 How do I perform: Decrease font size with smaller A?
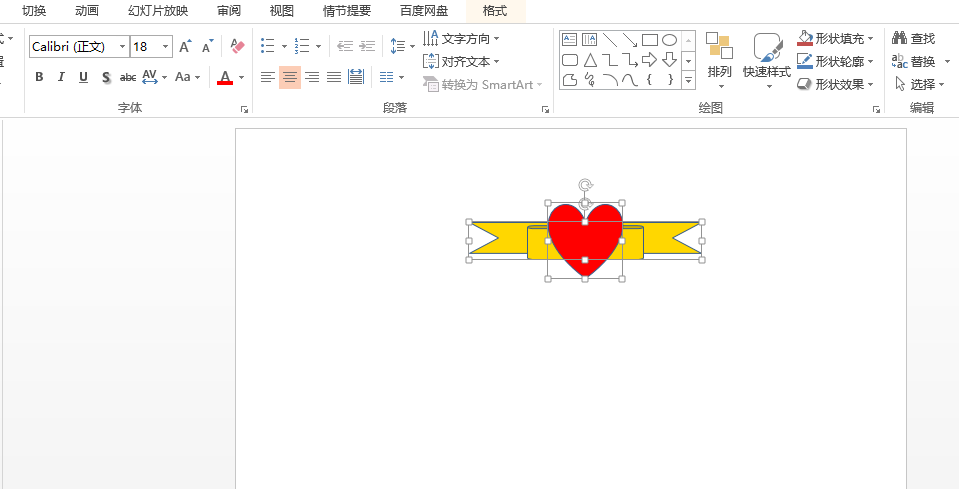click(x=208, y=46)
